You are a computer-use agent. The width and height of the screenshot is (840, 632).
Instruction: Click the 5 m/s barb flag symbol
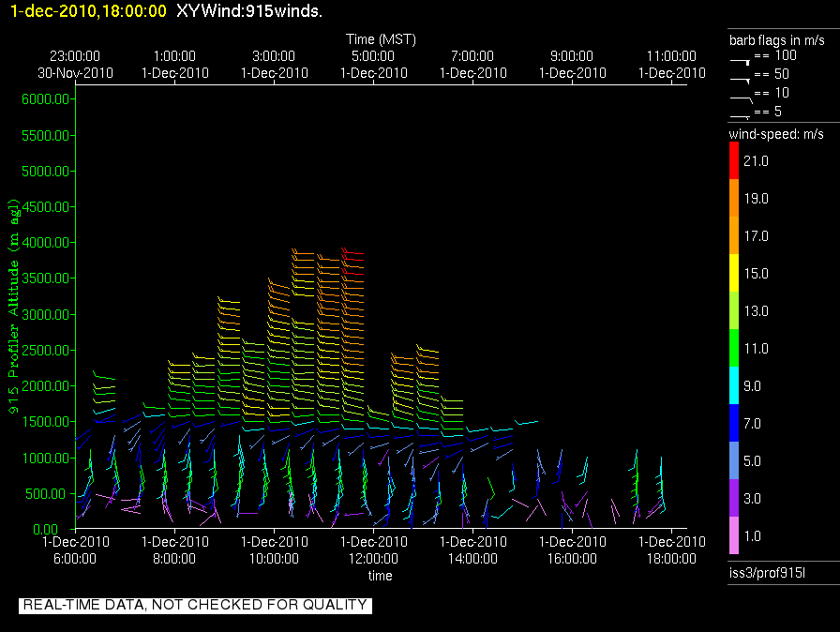pyautogui.click(x=740, y=117)
